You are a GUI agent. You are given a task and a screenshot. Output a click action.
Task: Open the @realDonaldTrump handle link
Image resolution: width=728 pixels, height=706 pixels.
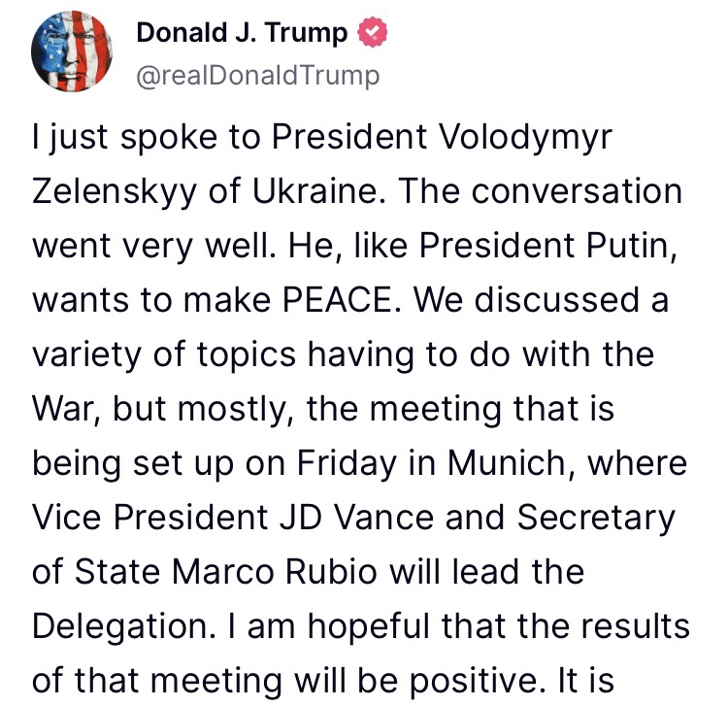[x=257, y=76]
